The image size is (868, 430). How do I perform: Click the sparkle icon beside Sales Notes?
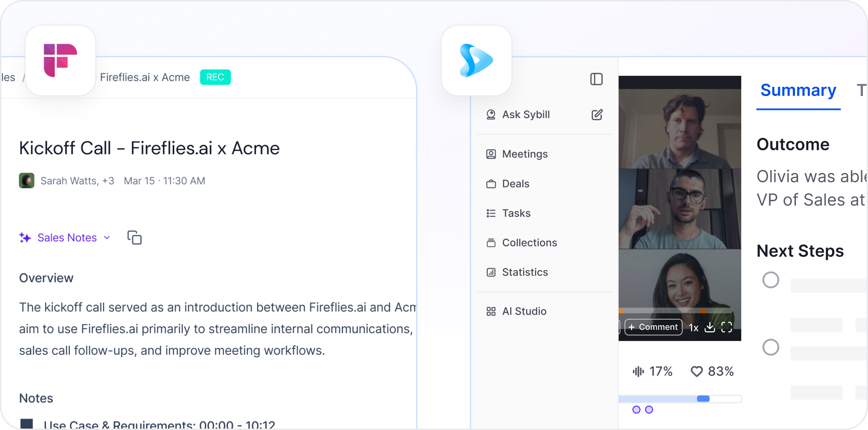click(25, 238)
